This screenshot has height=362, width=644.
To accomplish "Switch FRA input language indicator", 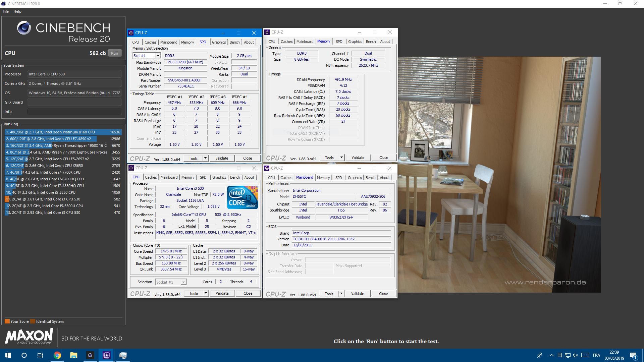I will pos(596,355).
